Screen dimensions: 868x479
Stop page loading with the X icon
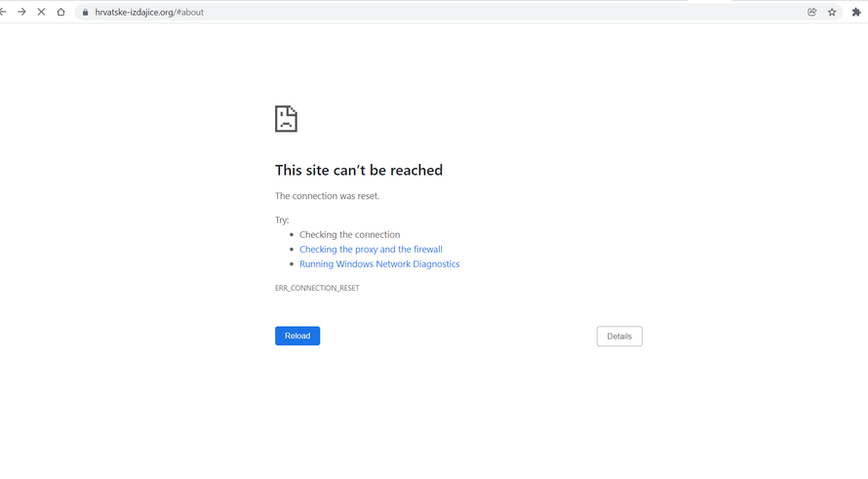[41, 12]
